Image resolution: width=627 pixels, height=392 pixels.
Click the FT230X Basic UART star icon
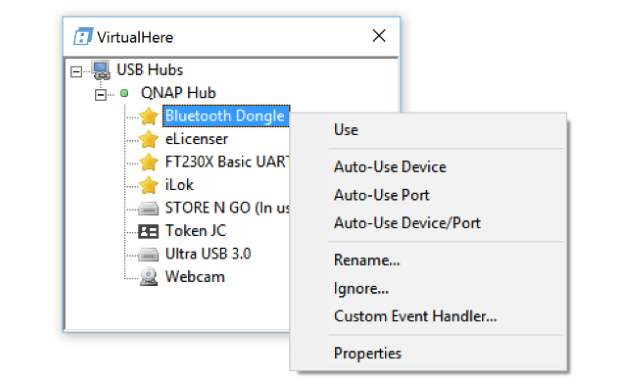(148, 162)
